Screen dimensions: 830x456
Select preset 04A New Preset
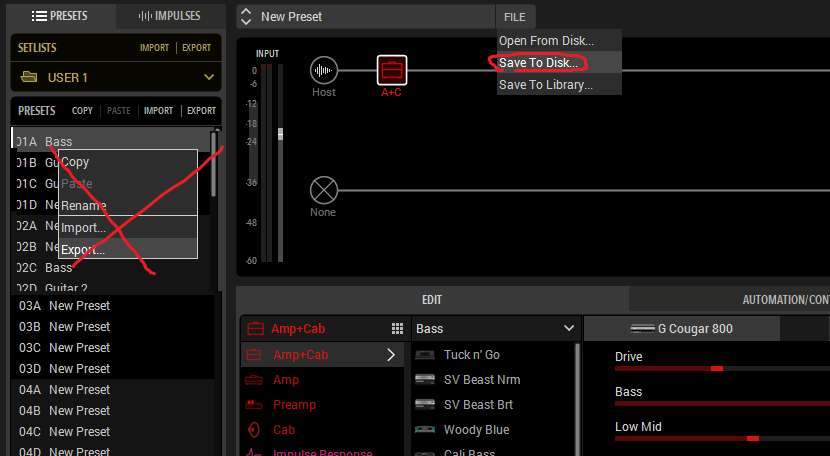coord(113,389)
